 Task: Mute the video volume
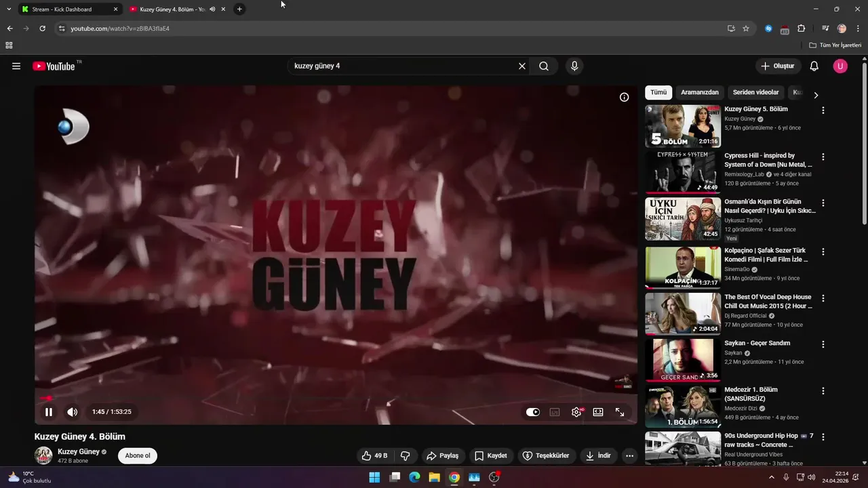72,411
